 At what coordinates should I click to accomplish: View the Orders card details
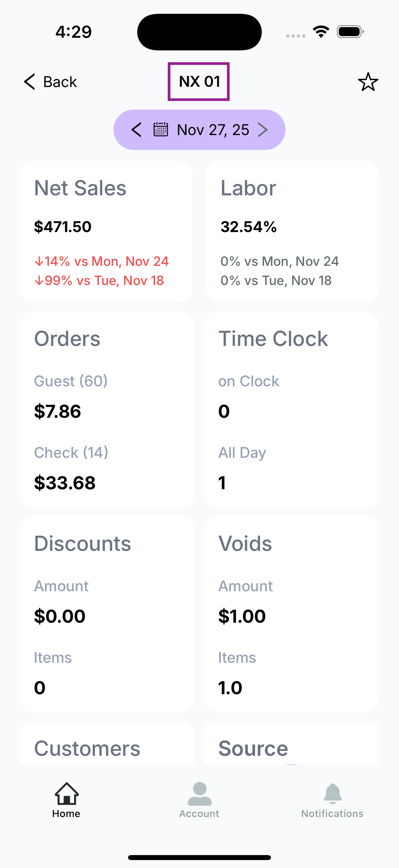(107, 409)
